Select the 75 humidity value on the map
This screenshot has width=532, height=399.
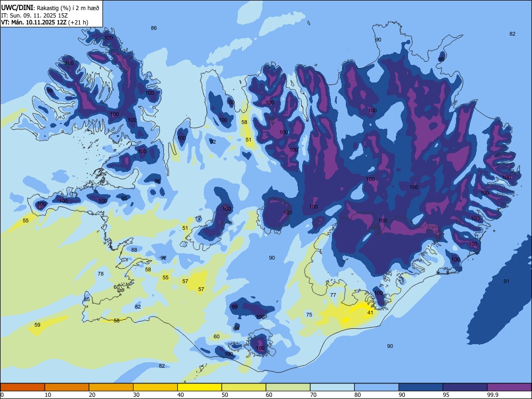tap(309, 314)
